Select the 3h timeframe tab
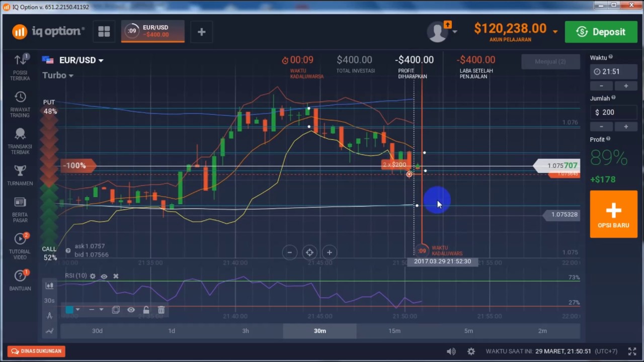Image resolution: width=644 pixels, height=362 pixels. click(x=246, y=331)
